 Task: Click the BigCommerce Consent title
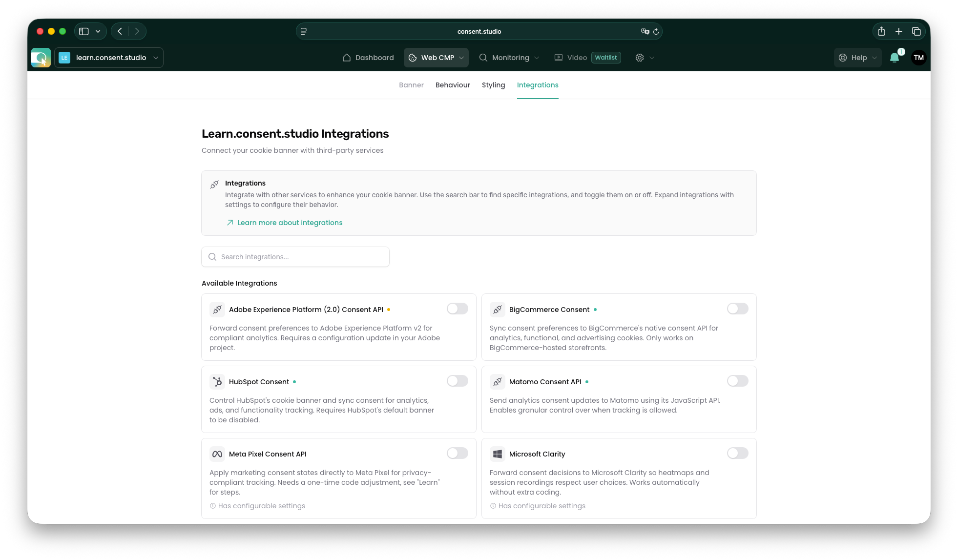pyautogui.click(x=549, y=310)
